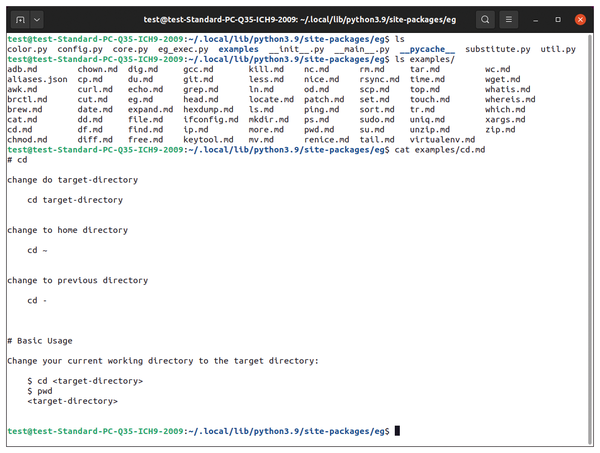The height and width of the screenshot is (453, 600).
Task: Click __init__.py in the listing
Action: coord(297,49)
